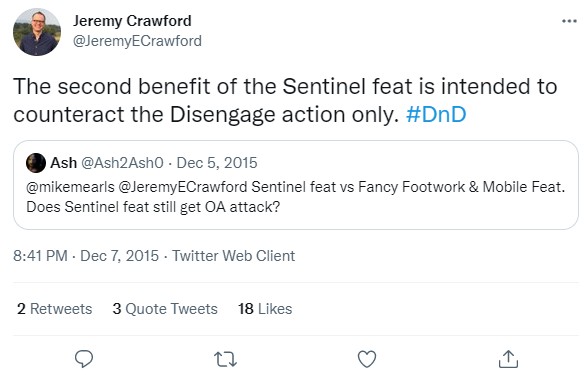584x376 pixels.
Task: Click the Twitter Web Client source label
Action: (x=234, y=256)
